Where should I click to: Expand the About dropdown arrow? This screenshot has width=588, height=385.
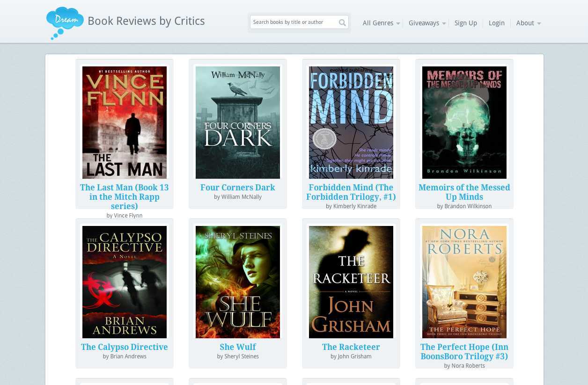pos(539,23)
